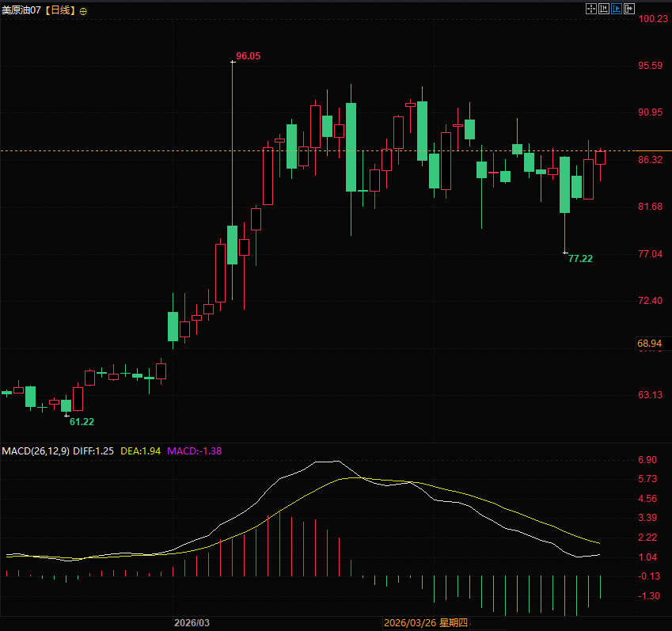Click the DIFF:1.25 readout
The height and width of the screenshot is (631, 672).
[x=93, y=451]
